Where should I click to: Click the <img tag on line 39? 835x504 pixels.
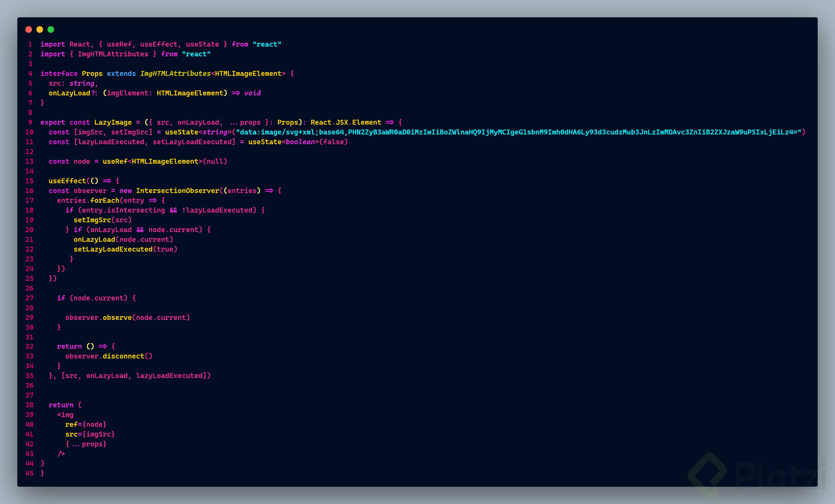click(x=65, y=415)
